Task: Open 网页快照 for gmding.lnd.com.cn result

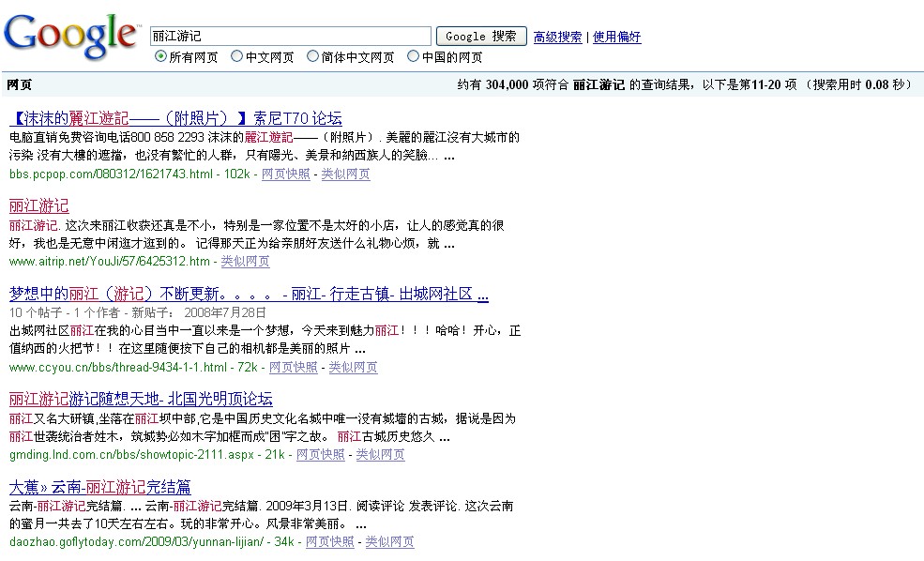Action: point(321,454)
